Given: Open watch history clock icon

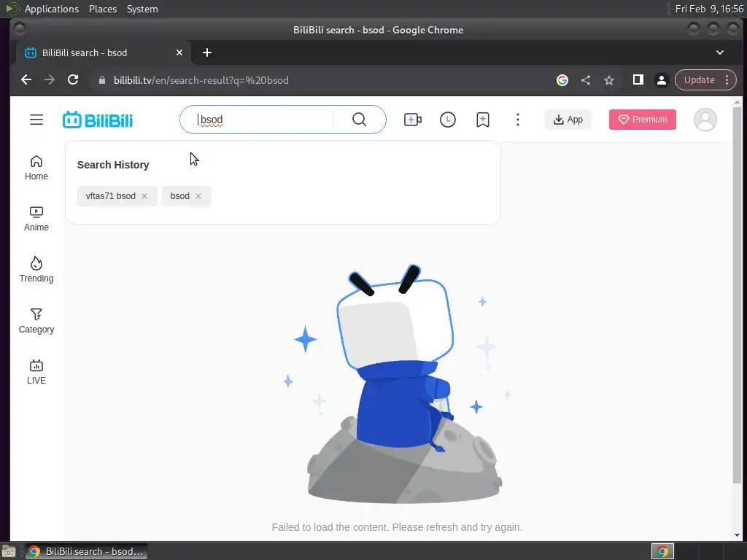Looking at the screenshot, I should pyautogui.click(x=448, y=120).
